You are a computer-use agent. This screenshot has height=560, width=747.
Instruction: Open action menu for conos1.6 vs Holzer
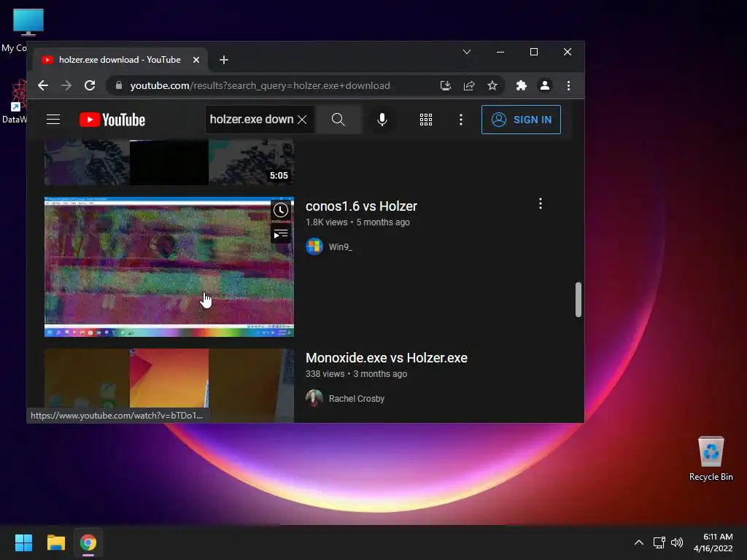tap(541, 204)
